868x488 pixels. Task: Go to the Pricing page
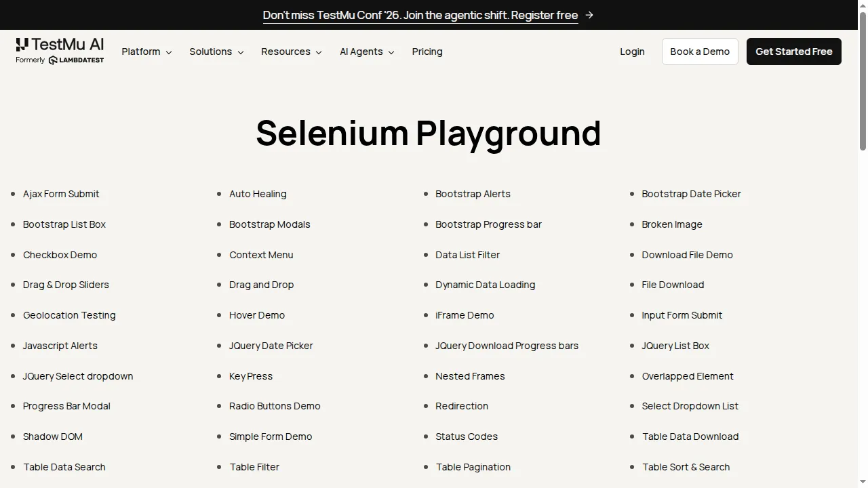pos(427,52)
